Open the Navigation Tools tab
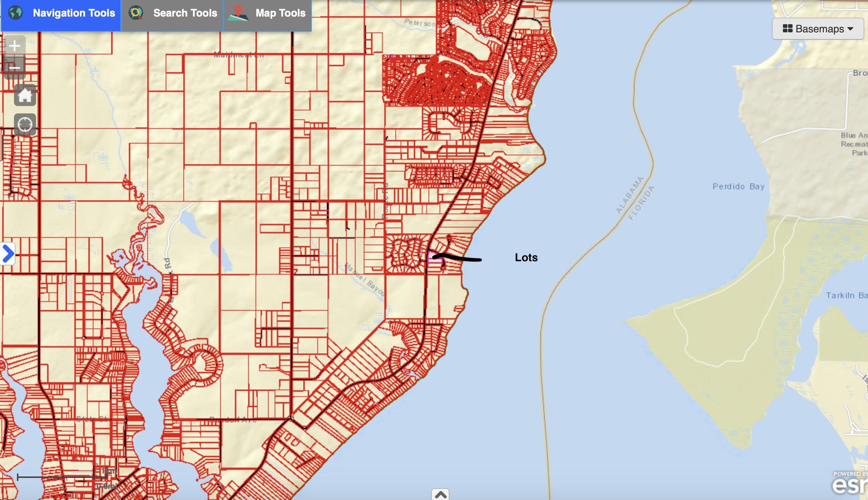The height and width of the screenshot is (500, 868). (61, 15)
